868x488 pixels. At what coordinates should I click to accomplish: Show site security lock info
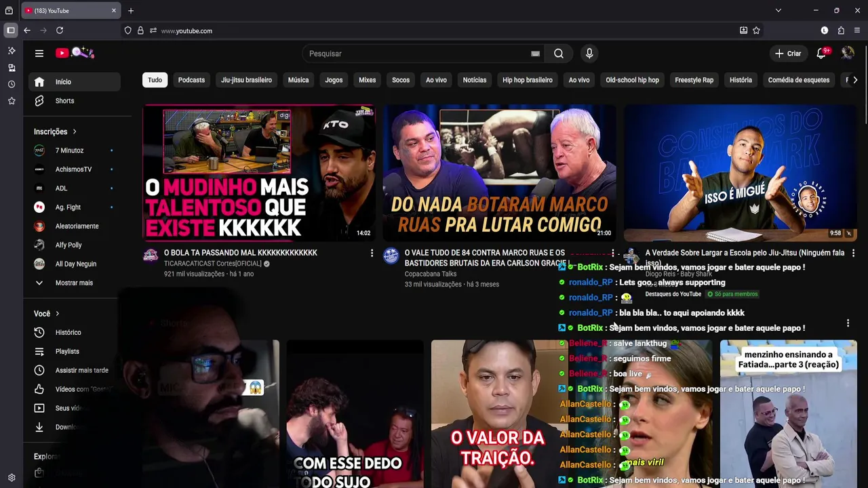(x=140, y=30)
